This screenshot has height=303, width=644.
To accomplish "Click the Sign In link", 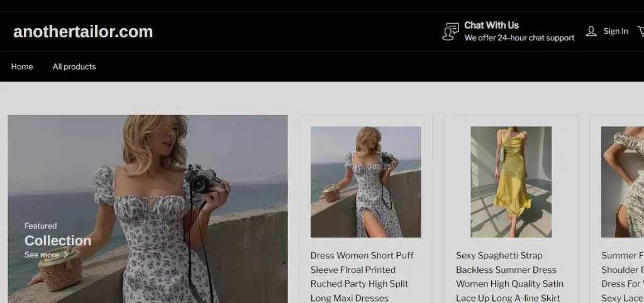I will pyautogui.click(x=615, y=31).
